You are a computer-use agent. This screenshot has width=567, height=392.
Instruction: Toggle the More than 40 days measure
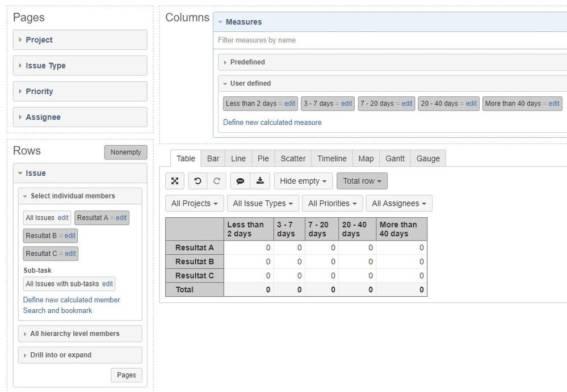[513, 104]
